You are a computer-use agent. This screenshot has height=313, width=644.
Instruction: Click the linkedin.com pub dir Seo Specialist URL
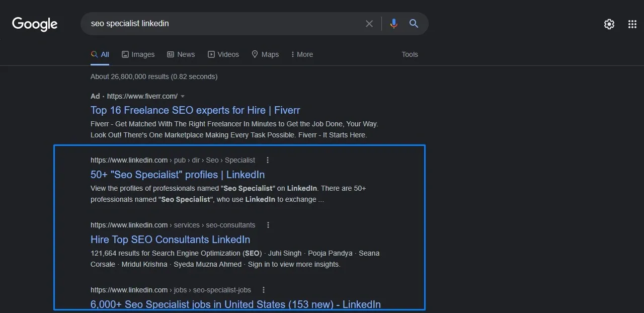(x=173, y=160)
